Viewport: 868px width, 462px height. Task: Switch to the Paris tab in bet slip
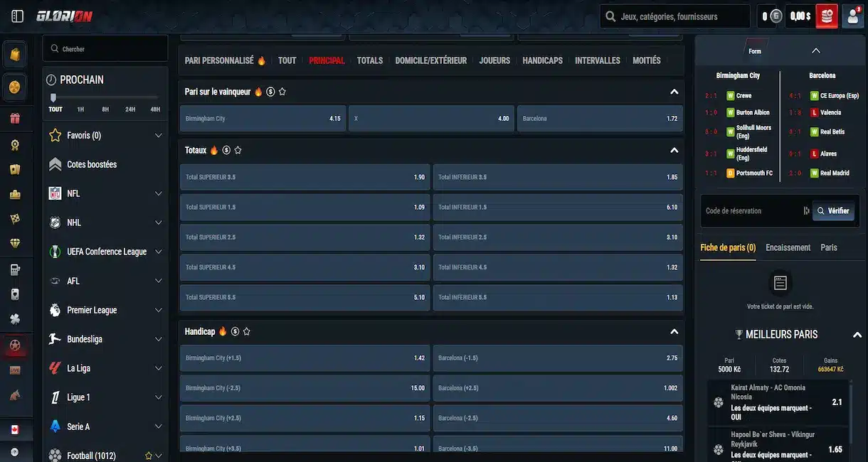(829, 247)
